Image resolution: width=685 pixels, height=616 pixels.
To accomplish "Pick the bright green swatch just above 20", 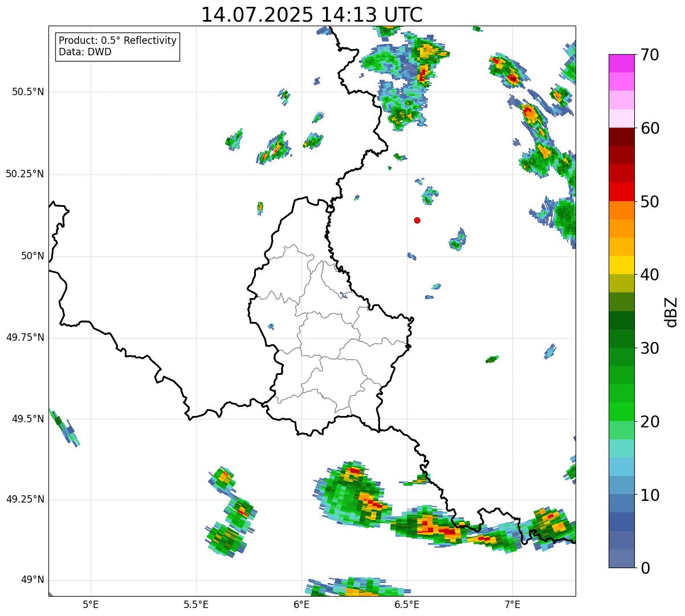I will pos(621,412).
